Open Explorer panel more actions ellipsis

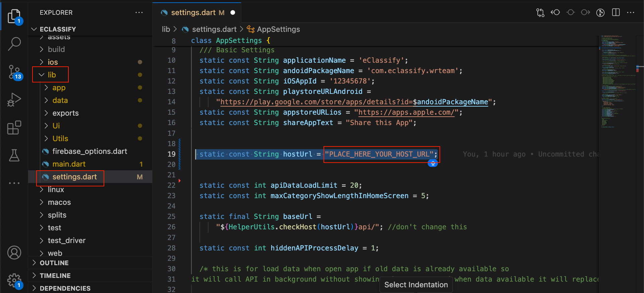pos(139,12)
